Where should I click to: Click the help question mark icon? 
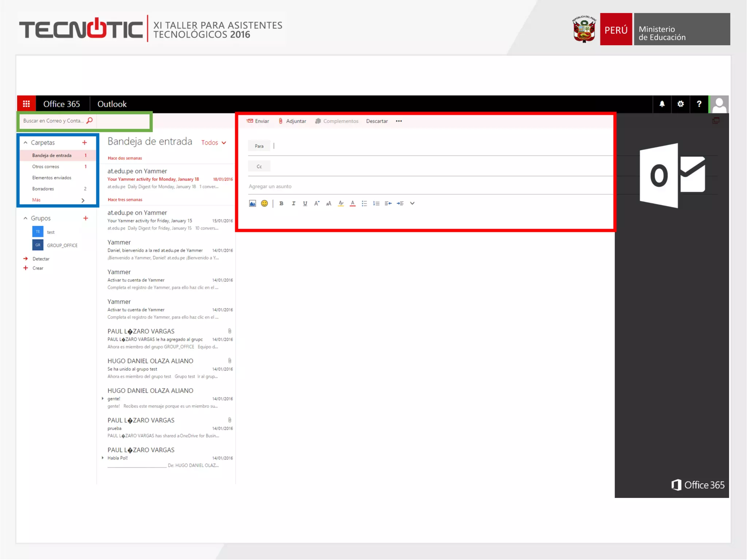[x=699, y=104]
